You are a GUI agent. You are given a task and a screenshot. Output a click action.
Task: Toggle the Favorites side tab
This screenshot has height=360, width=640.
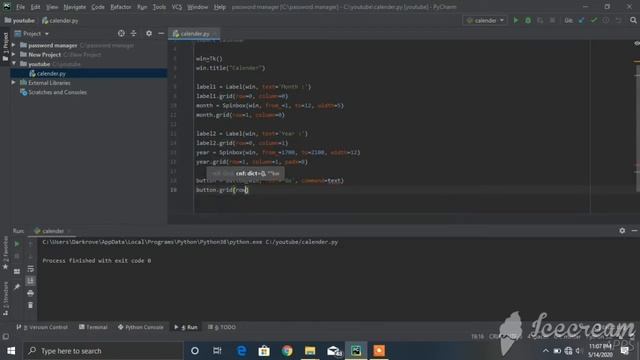tap(5, 253)
